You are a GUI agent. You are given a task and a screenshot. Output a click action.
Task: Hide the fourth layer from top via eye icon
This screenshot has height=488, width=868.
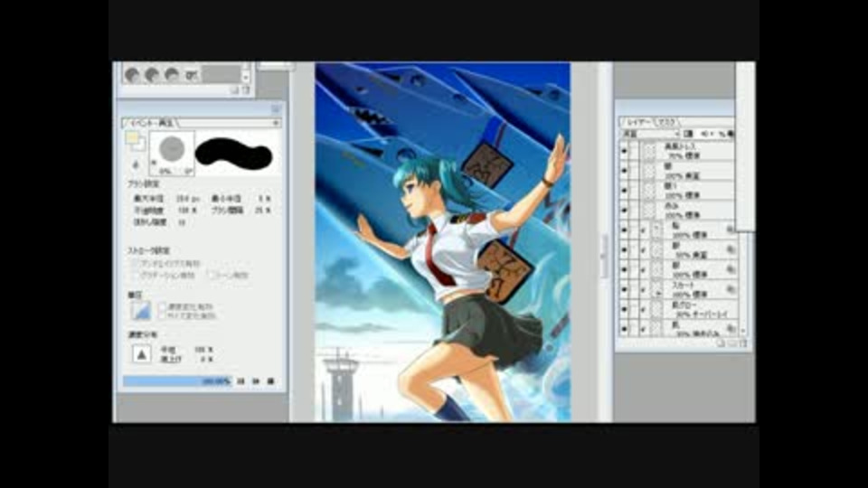pyautogui.click(x=625, y=211)
